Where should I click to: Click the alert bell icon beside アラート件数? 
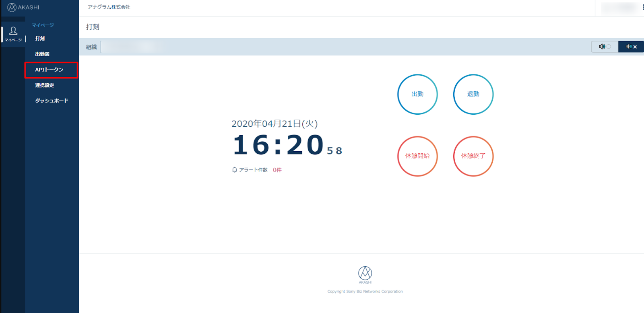tap(234, 170)
